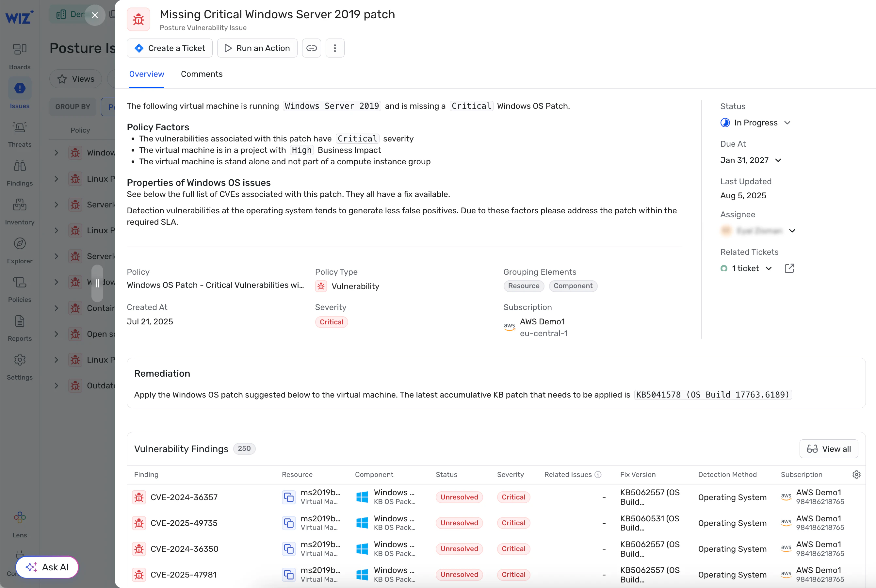
Task: Open Policies from the sidebar
Action: coord(20,289)
